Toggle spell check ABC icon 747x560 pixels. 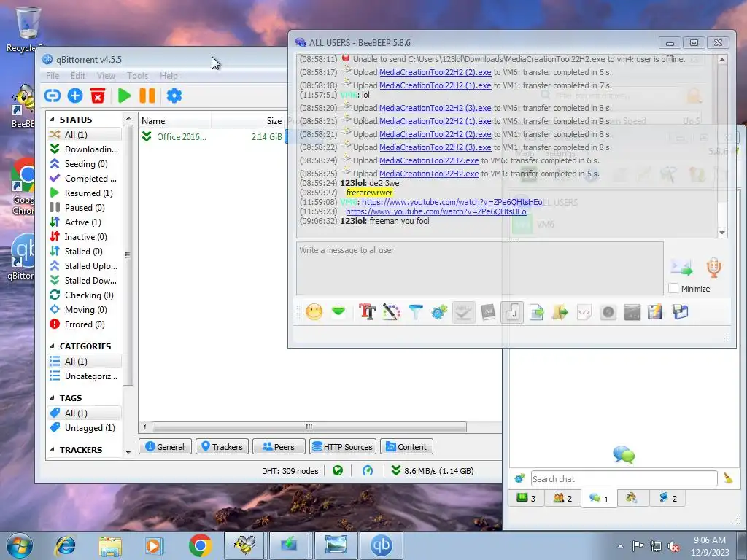(463, 312)
